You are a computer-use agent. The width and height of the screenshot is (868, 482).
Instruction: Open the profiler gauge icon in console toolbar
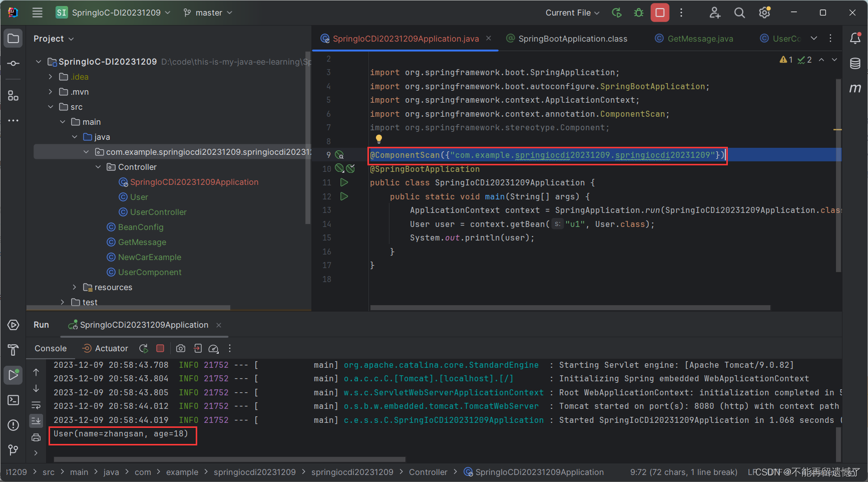(214, 348)
